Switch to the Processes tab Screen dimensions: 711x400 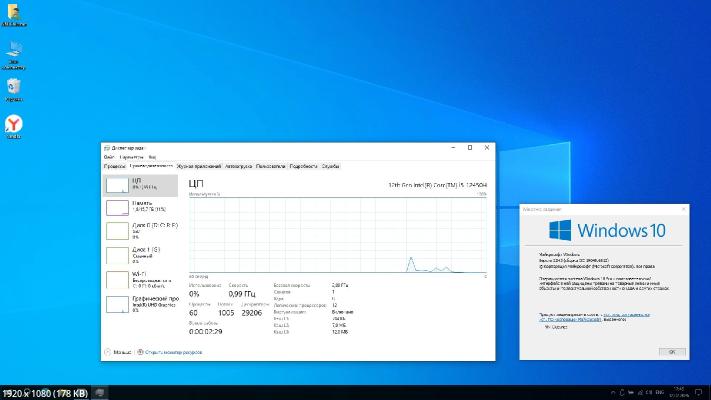click(116, 166)
